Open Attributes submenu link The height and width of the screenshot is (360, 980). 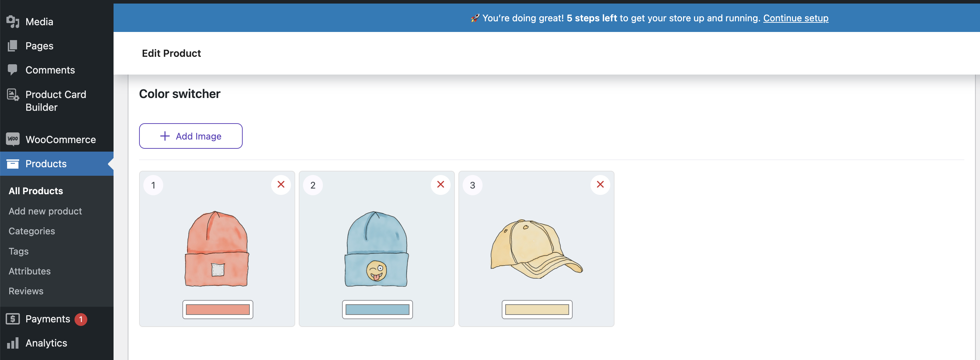pos(29,271)
